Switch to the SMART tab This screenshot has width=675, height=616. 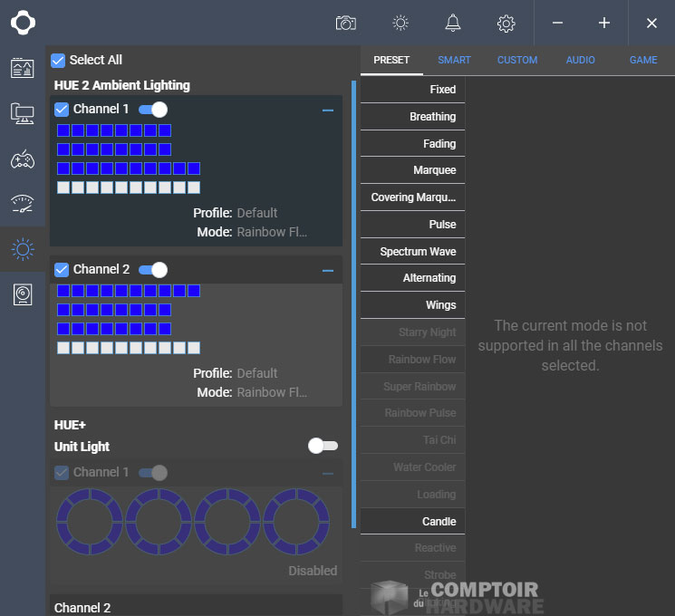click(454, 60)
